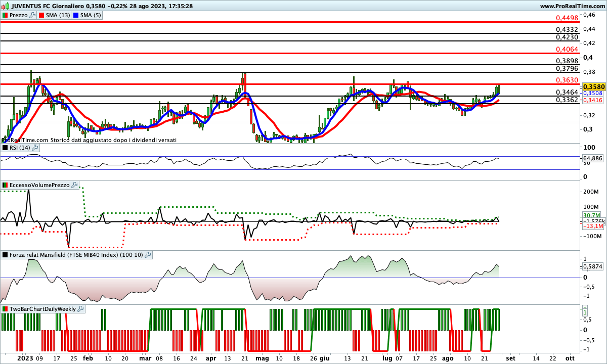This screenshot has height=364, width=607.
Task: Select the RSI (14) panel label
Action: pyautogui.click(x=20, y=148)
